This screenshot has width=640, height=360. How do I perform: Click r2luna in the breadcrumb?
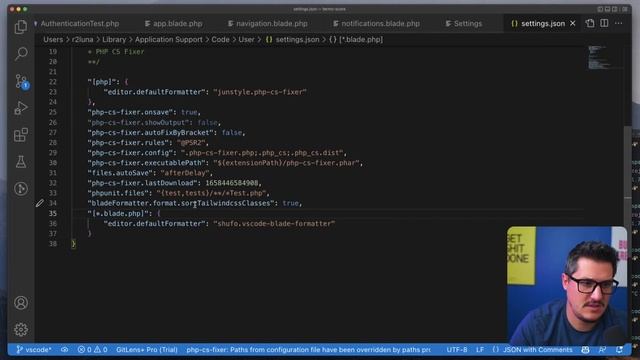[82, 40]
